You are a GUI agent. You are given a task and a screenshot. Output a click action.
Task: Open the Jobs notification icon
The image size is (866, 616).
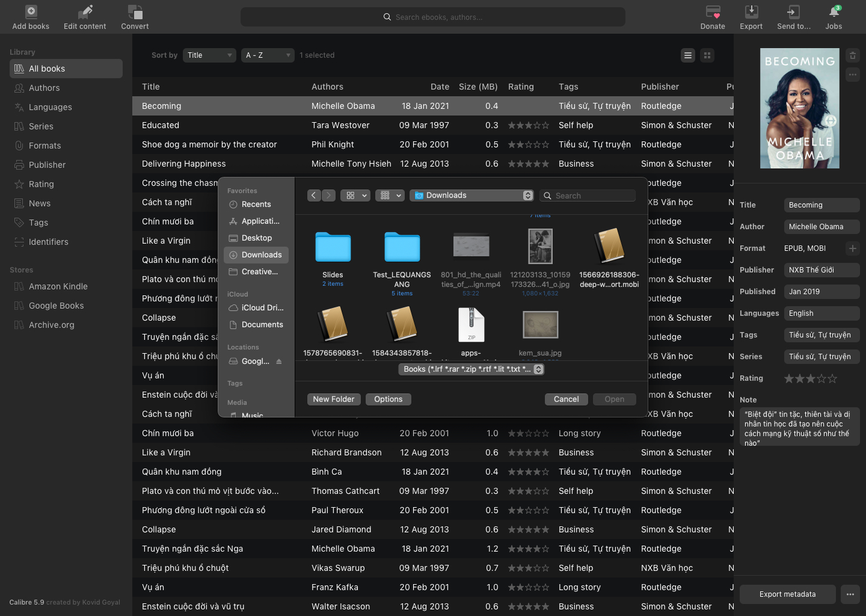click(834, 12)
